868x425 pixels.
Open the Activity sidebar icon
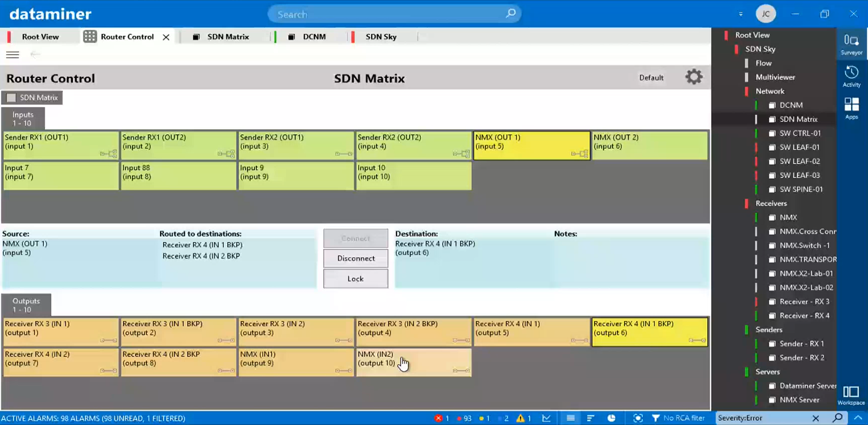(x=851, y=76)
